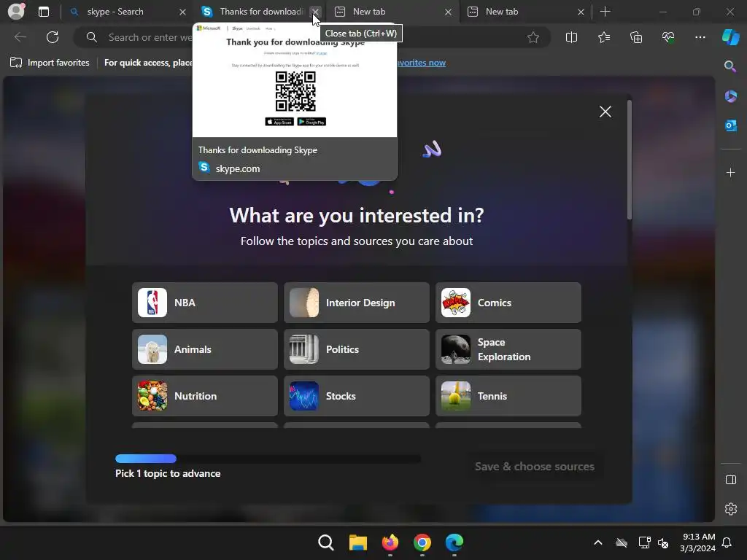Open the Favorites list icon

[x=603, y=37]
